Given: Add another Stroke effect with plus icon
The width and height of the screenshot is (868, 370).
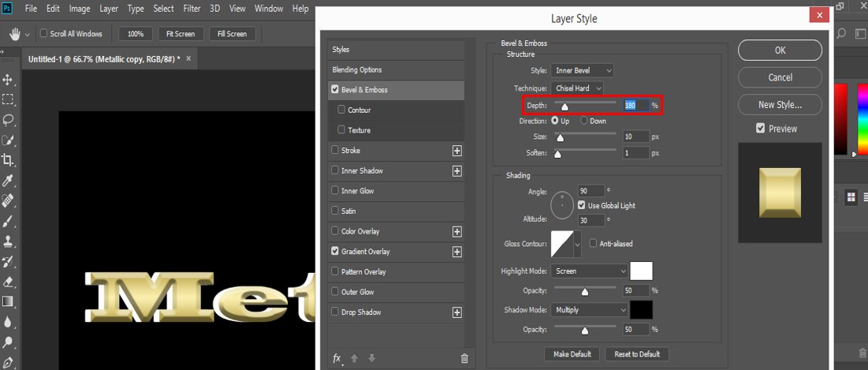Looking at the screenshot, I should point(456,151).
